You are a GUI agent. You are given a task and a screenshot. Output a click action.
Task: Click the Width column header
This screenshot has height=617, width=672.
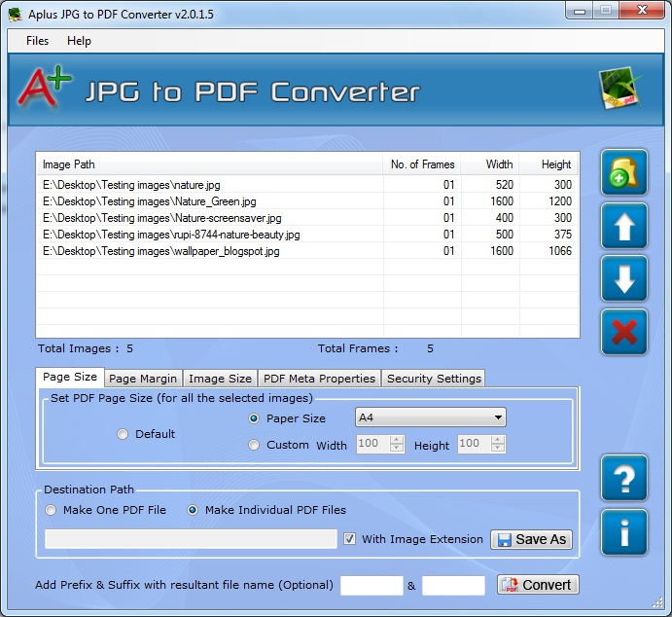(490, 164)
